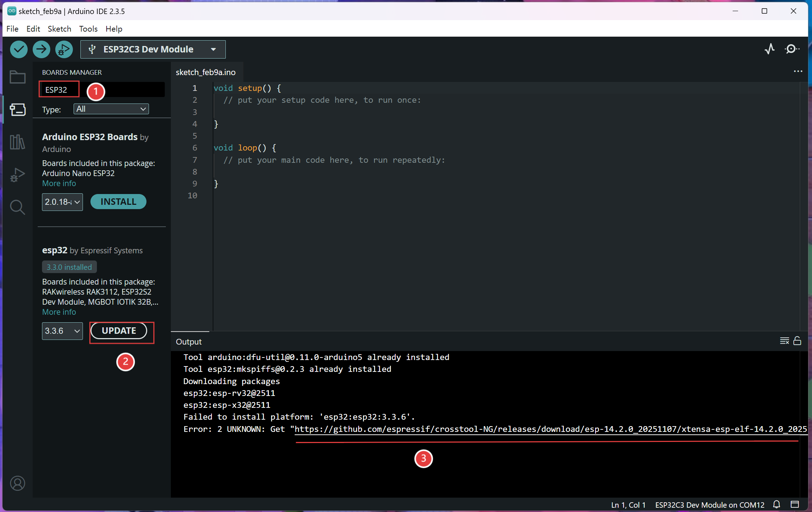Open the Type filter dropdown
The width and height of the screenshot is (812, 512).
point(111,109)
